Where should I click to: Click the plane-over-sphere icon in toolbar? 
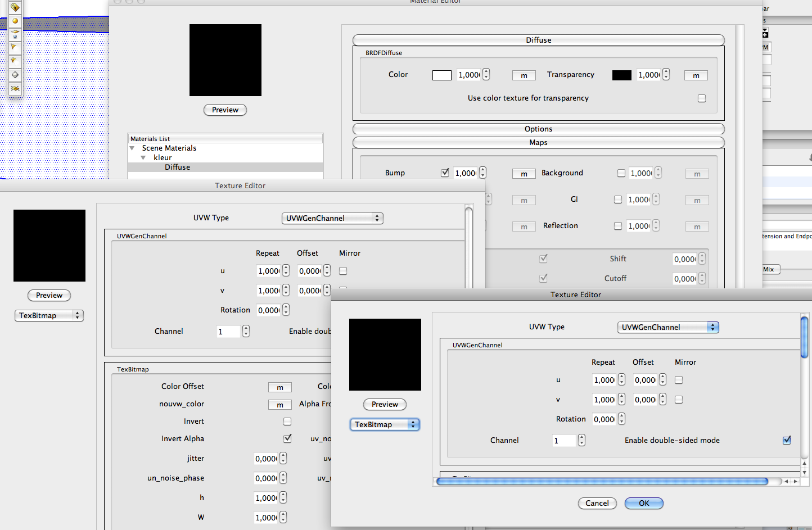coord(15,34)
